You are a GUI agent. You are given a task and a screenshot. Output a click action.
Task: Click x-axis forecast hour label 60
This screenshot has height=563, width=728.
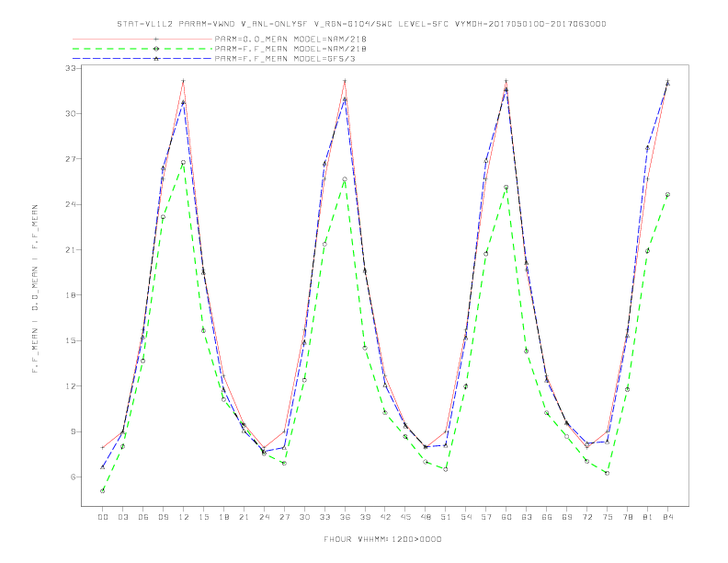(x=506, y=517)
